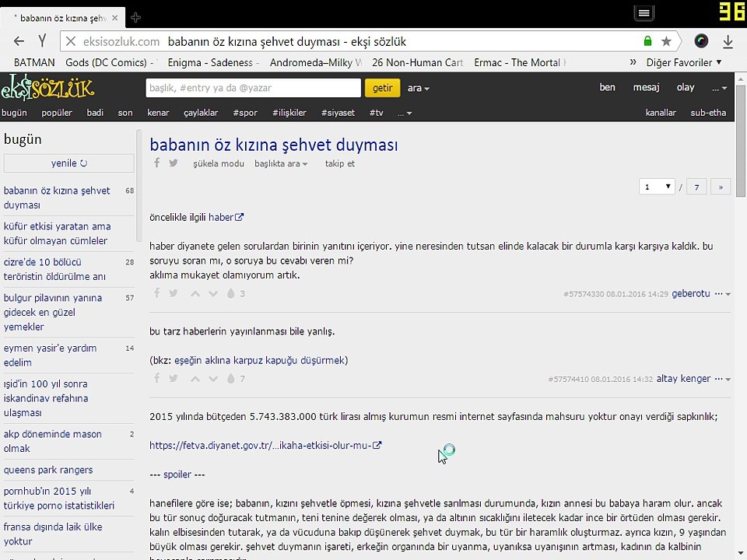Open the kanallar nav item
The height and width of the screenshot is (560, 747).
tap(661, 113)
